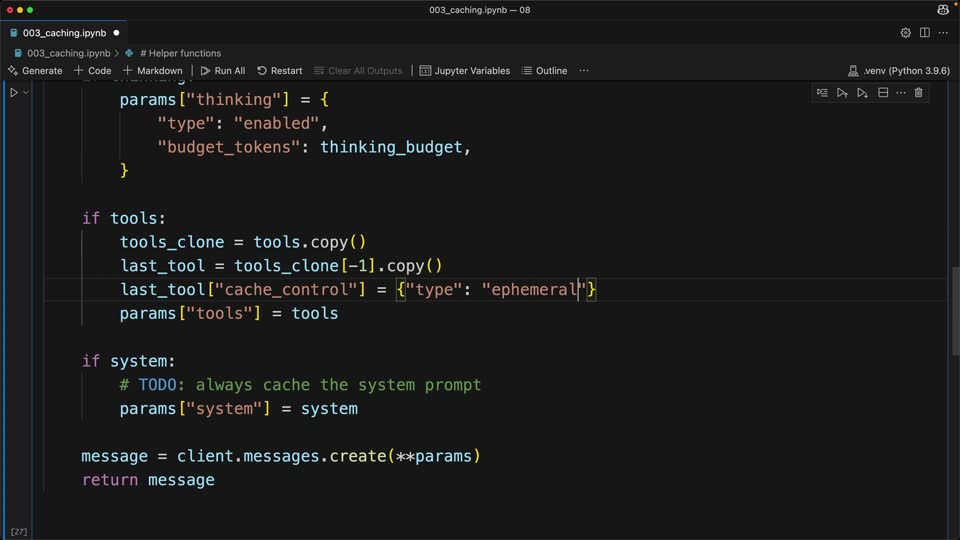Click Clear All Outputs
960x540 pixels.
358,70
